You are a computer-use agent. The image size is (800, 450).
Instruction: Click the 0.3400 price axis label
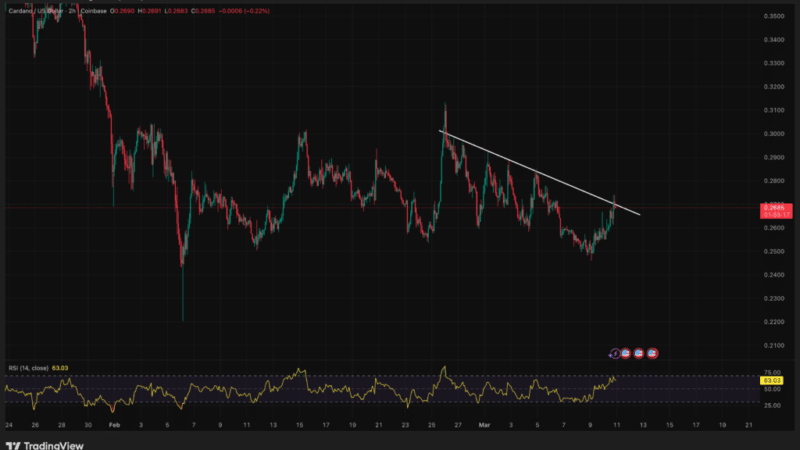[x=773, y=40]
